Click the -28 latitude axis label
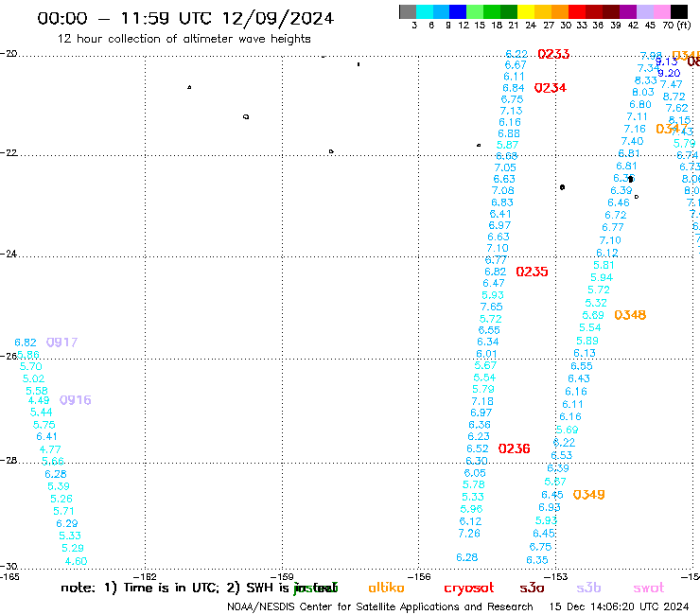This screenshot has height=615, width=700. coord(9,460)
